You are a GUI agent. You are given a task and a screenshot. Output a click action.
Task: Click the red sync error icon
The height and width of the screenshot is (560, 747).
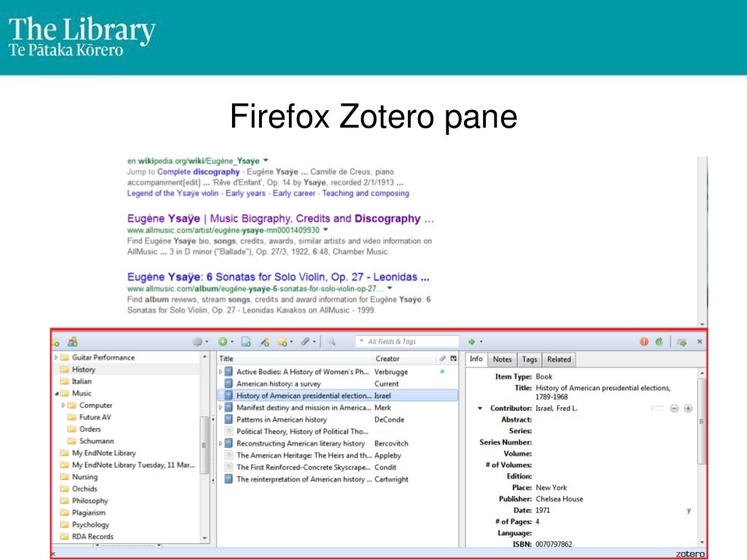(x=644, y=341)
